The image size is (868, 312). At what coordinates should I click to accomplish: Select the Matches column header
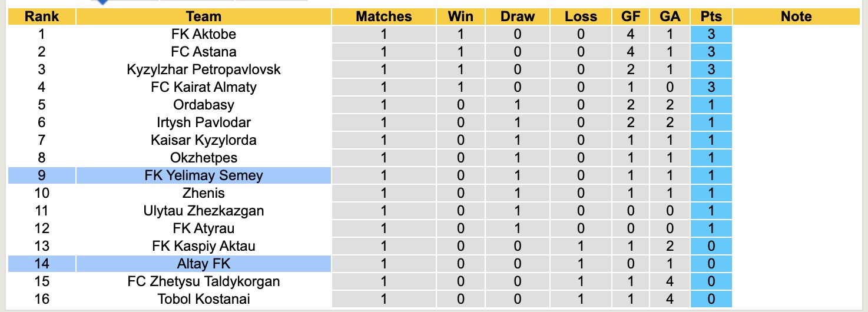pyautogui.click(x=384, y=16)
